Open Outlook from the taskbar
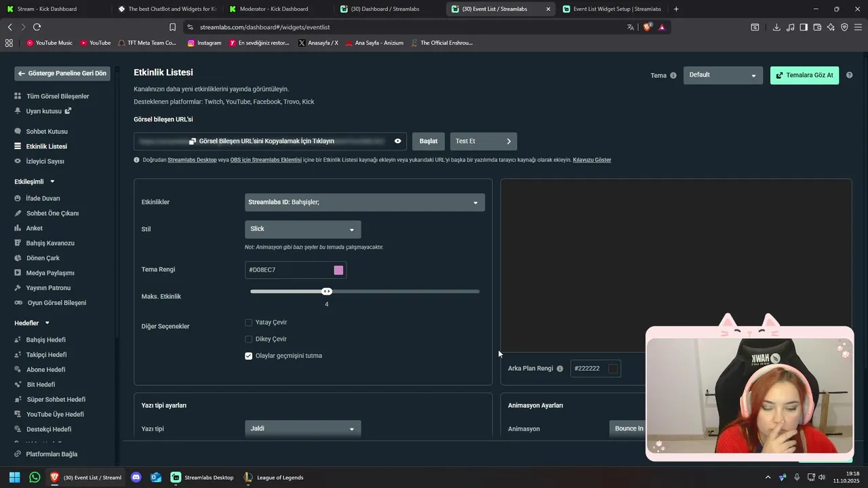 tap(156, 477)
